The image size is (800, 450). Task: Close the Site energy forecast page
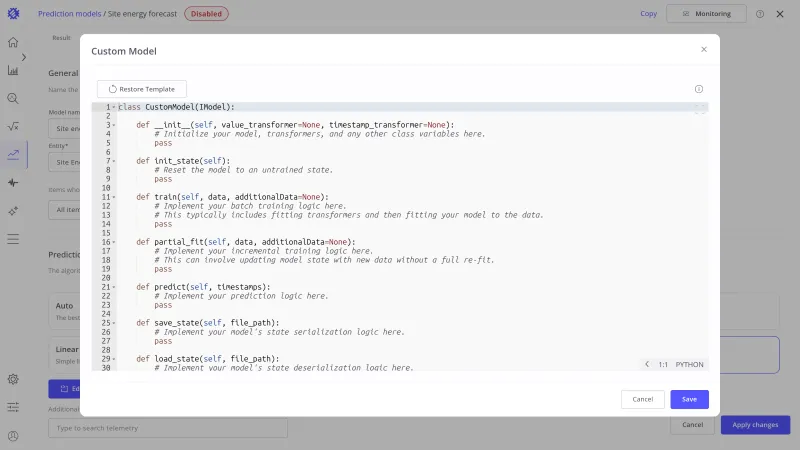click(780, 14)
